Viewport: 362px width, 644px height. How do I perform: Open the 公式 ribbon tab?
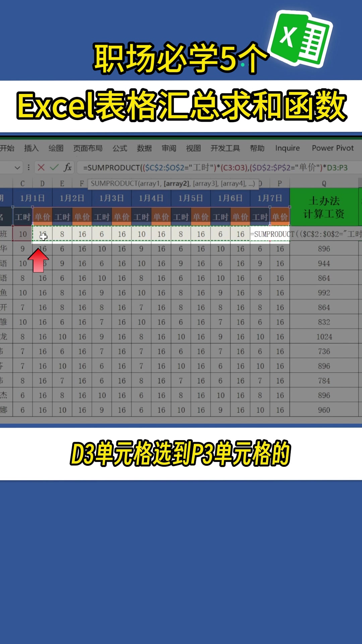pos(120,148)
